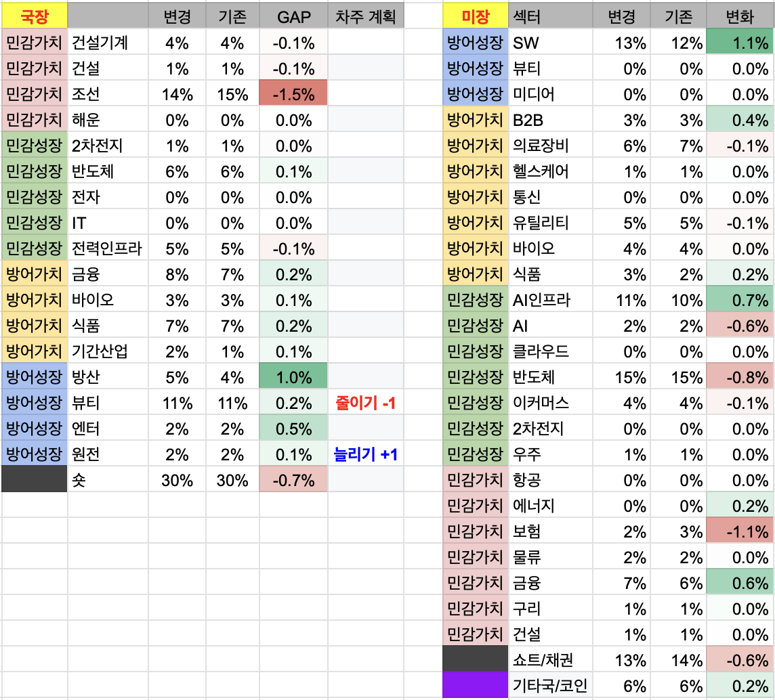Screen dimensions: 775x700
Task: Click the -1.1% change cell for 보험
Action: [739, 531]
